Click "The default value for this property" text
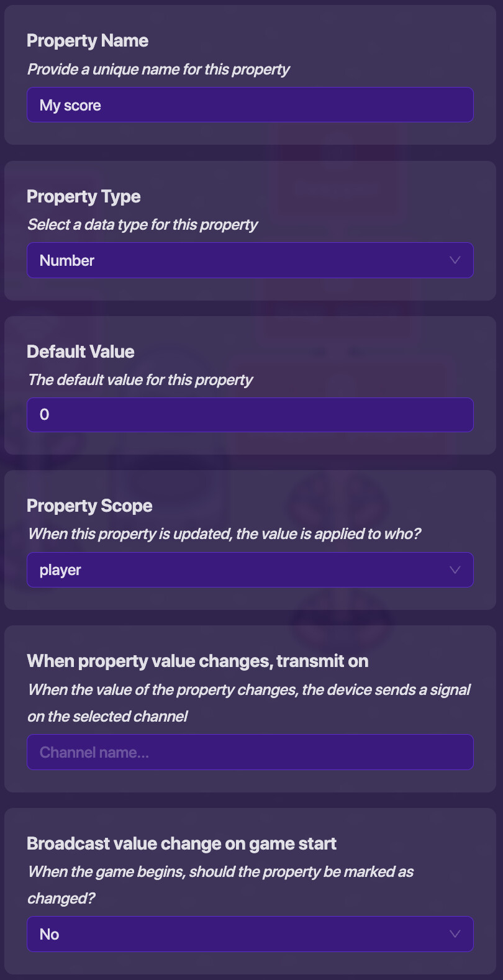Viewport: 503px width, 980px height. [140, 380]
